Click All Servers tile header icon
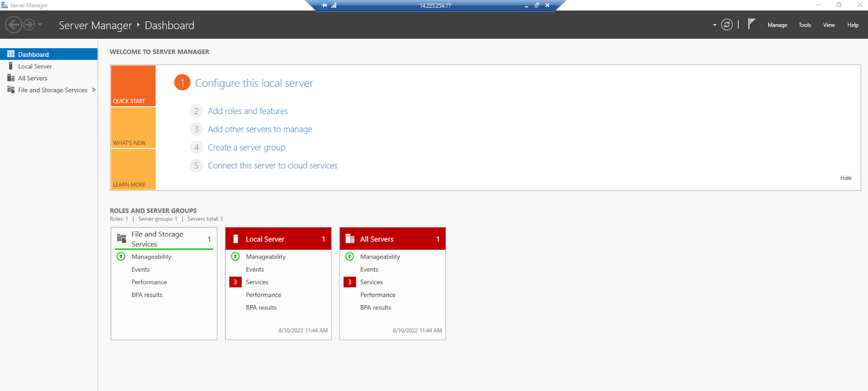The height and width of the screenshot is (391, 868). coord(350,239)
